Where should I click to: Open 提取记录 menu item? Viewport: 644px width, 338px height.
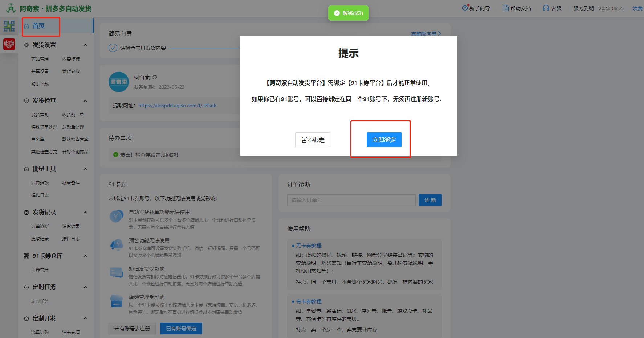40,239
